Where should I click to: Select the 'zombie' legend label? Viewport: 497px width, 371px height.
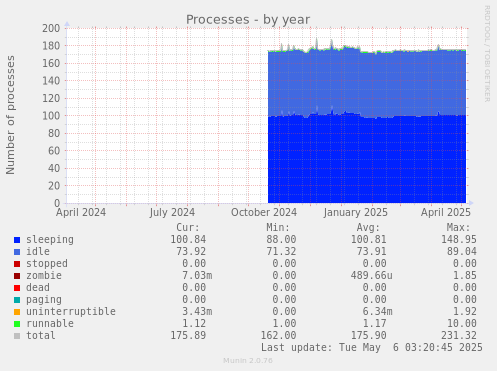(44, 275)
